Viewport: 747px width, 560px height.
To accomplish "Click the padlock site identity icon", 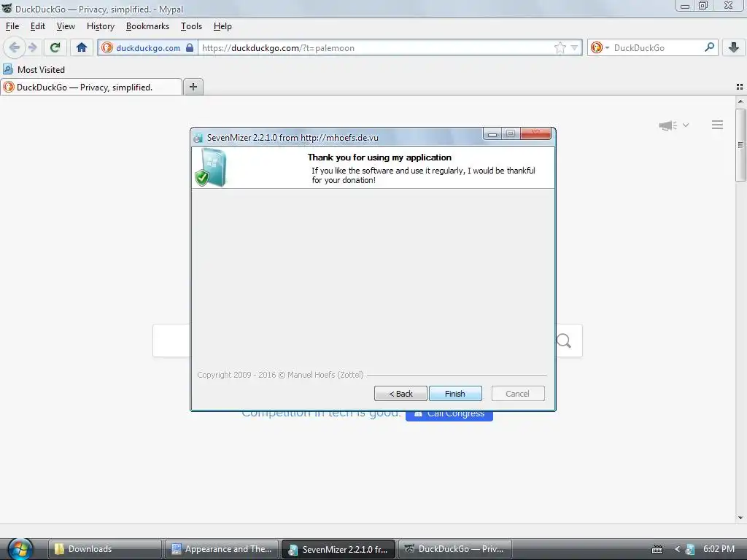I will point(190,47).
